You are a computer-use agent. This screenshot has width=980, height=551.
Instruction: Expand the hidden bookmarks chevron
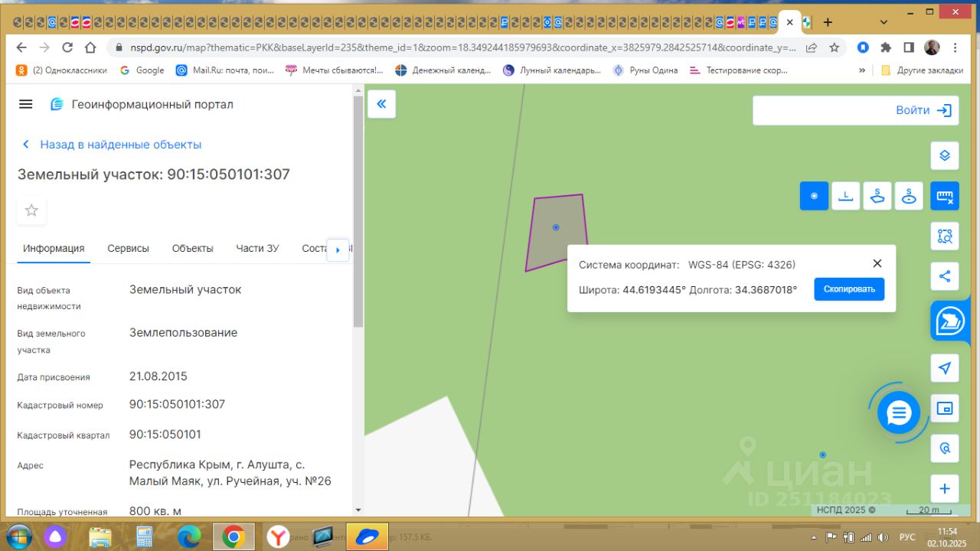(862, 70)
